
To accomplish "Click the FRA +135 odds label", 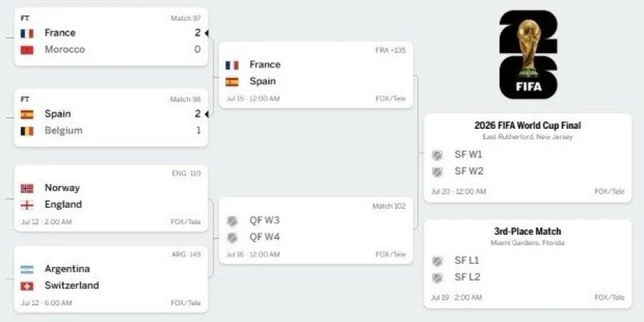I will pos(391,50).
